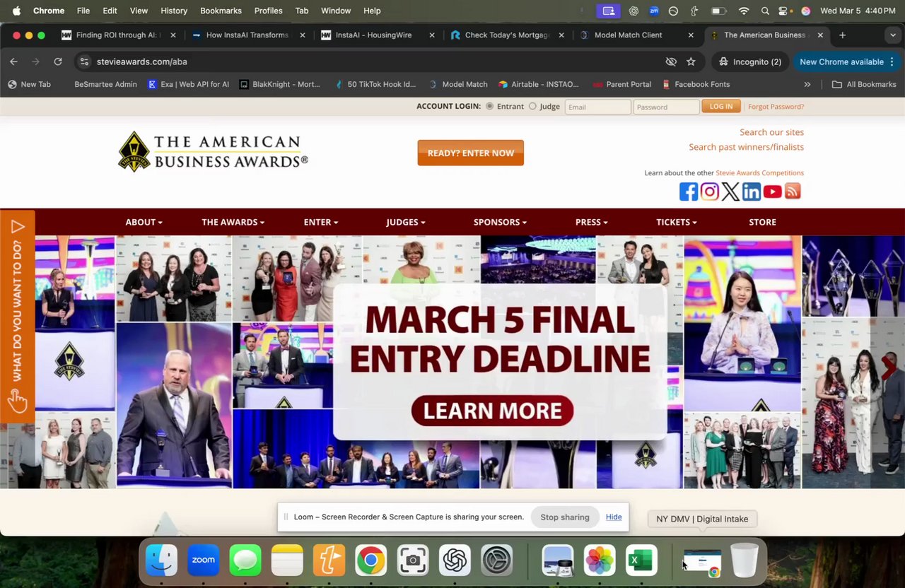Click the Wi-Fi status icon

pyautogui.click(x=743, y=11)
